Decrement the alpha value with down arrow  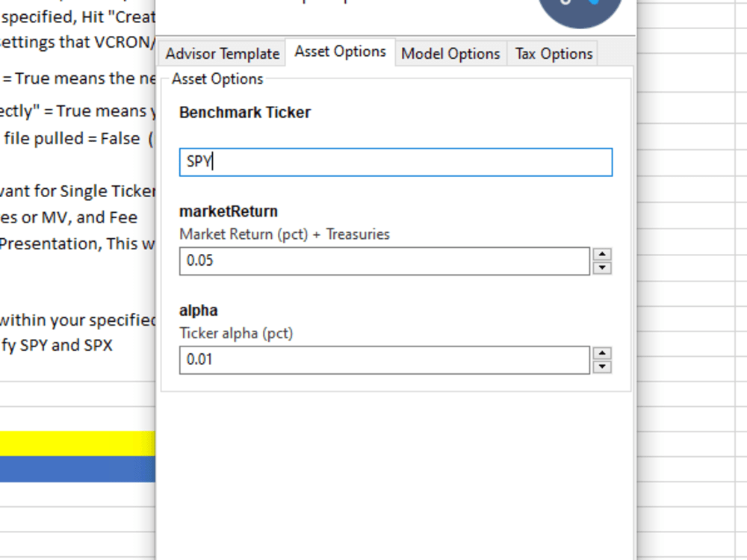coord(603,366)
